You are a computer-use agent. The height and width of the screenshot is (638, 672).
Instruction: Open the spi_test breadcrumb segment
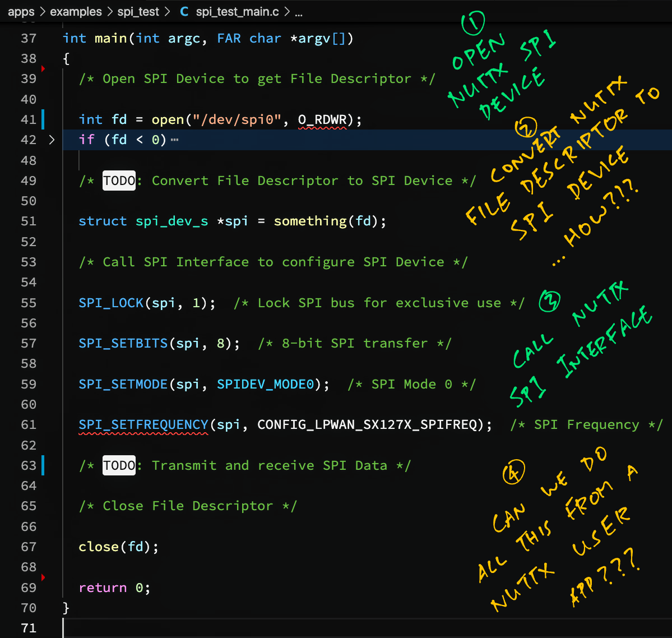[x=138, y=12]
